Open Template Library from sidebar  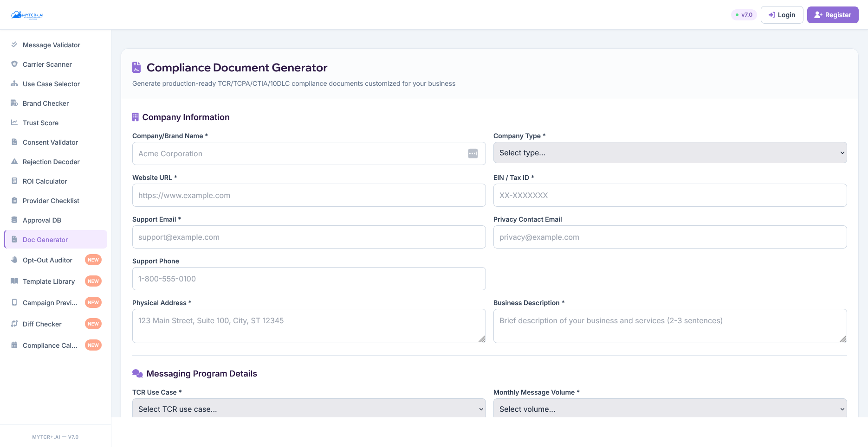tap(49, 281)
